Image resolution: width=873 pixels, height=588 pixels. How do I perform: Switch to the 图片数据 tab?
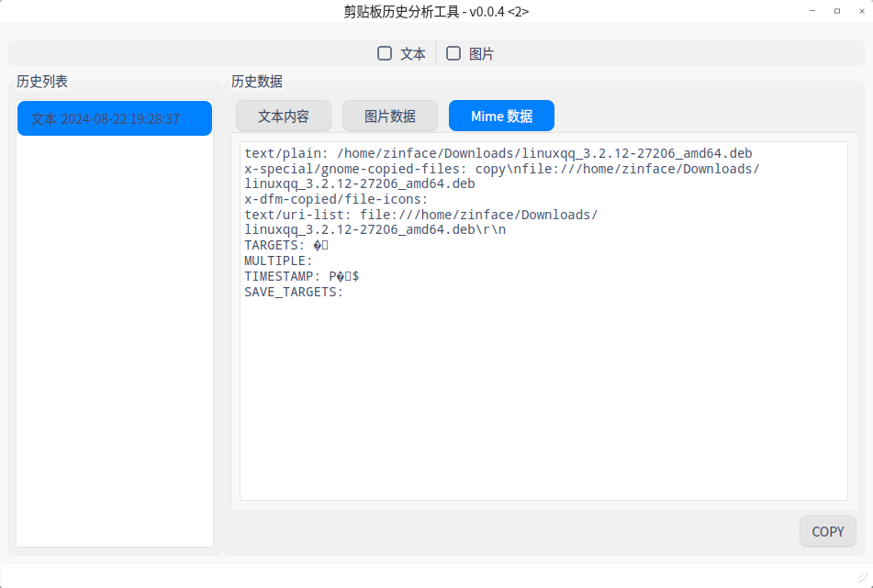point(389,116)
